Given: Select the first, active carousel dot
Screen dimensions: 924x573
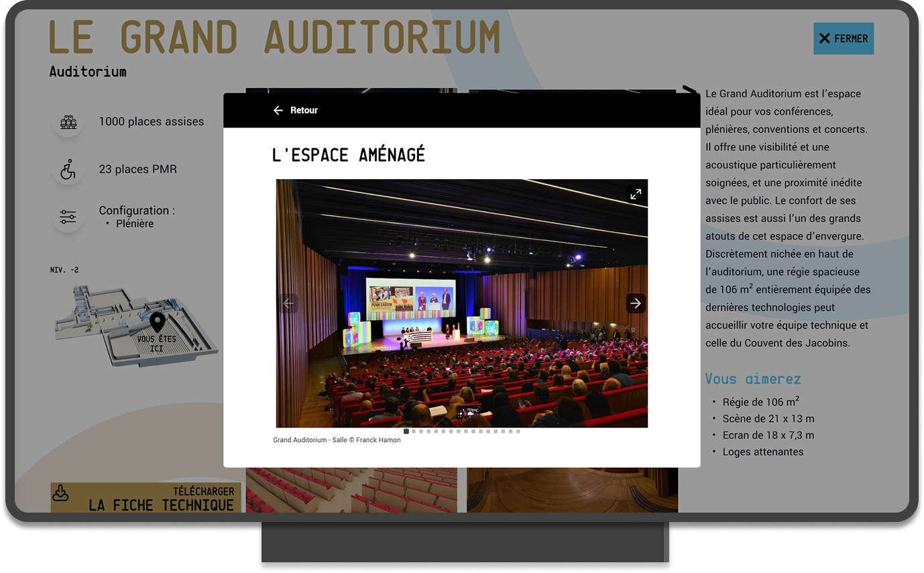Looking at the screenshot, I should pos(406,431).
